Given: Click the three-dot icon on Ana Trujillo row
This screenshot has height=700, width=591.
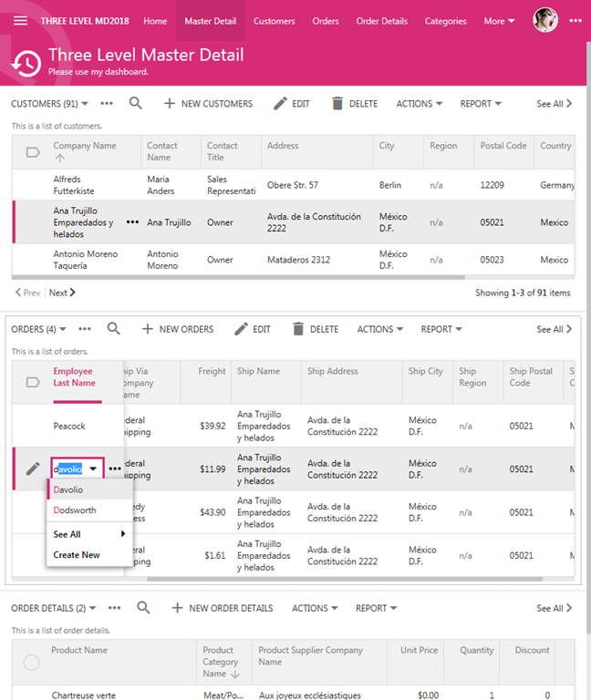Looking at the screenshot, I should tap(132, 222).
